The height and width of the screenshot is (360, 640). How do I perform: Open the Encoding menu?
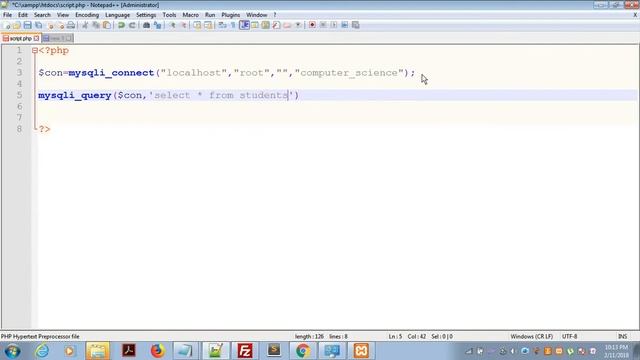point(87,15)
